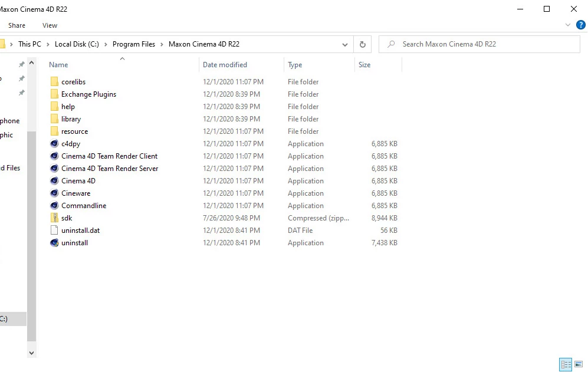Click the 7/26/2020 9:48 PM date

click(231, 218)
